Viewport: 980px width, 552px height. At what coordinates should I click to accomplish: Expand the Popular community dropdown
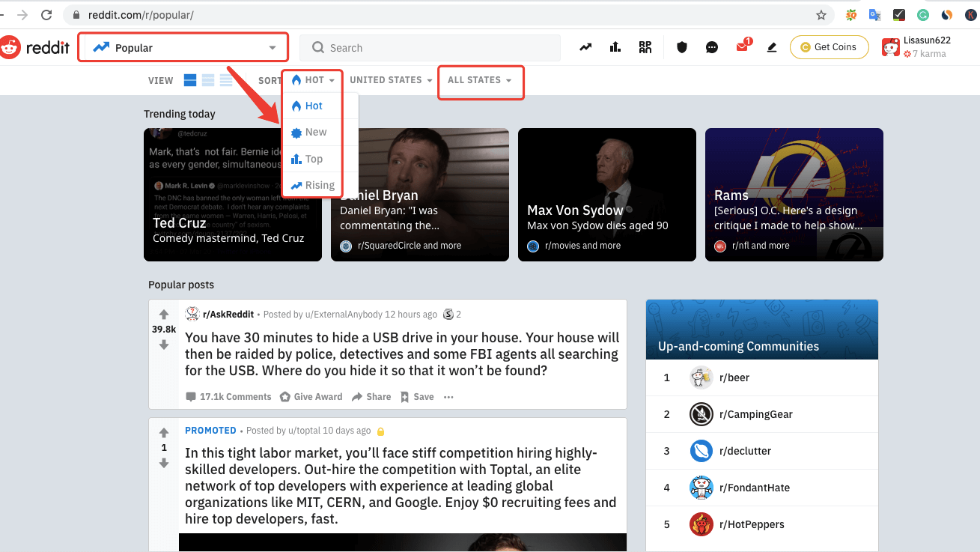coord(183,48)
